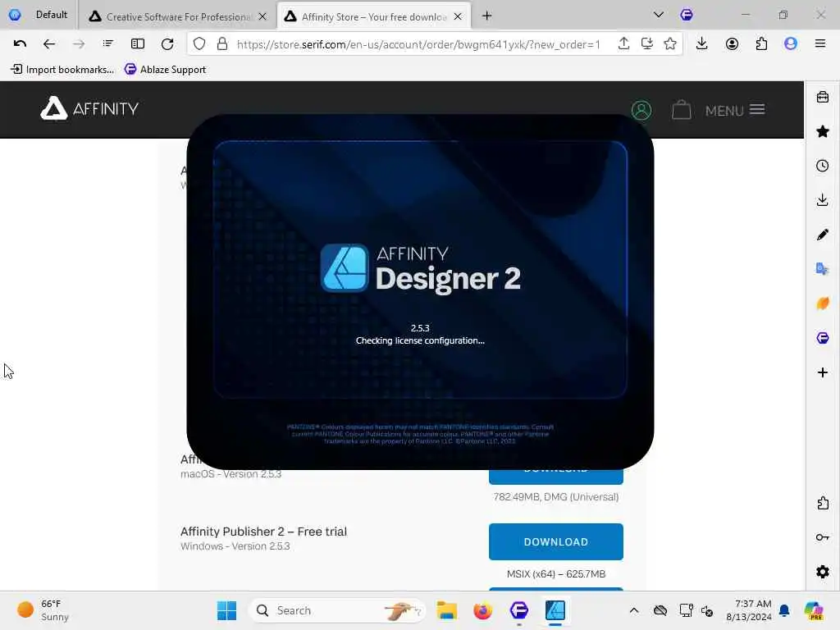
Task: Click the share page icon in address bar
Action: [623, 44]
